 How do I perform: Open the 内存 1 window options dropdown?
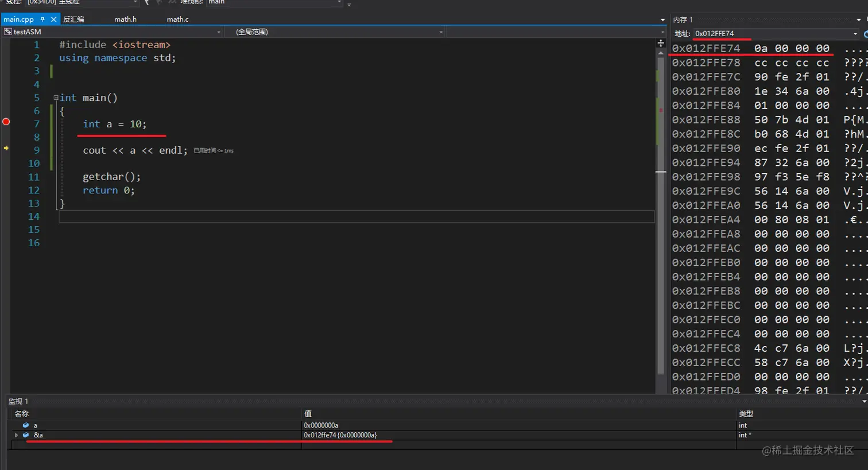coord(859,20)
